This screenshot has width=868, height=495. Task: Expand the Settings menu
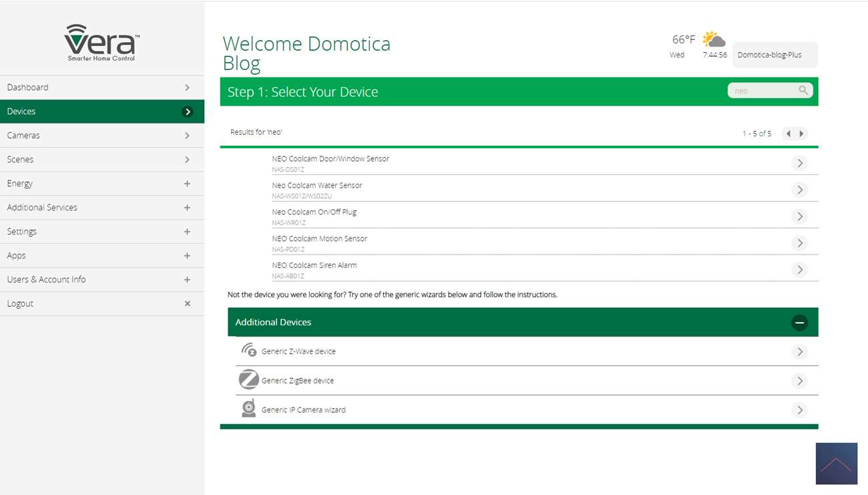pyautogui.click(x=187, y=232)
